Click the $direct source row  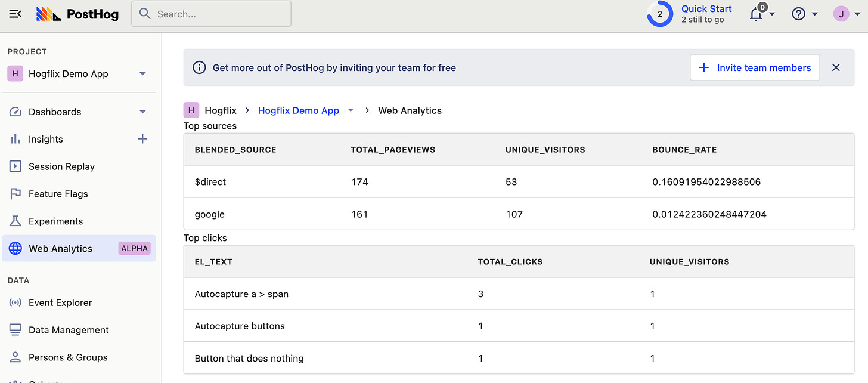519,182
